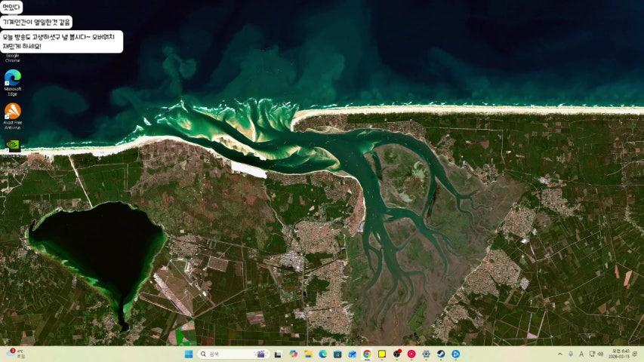Image resolution: width=644 pixels, height=362 pixels.
Task: Open the NVIDIA App desktop icon
Action: 13,145
